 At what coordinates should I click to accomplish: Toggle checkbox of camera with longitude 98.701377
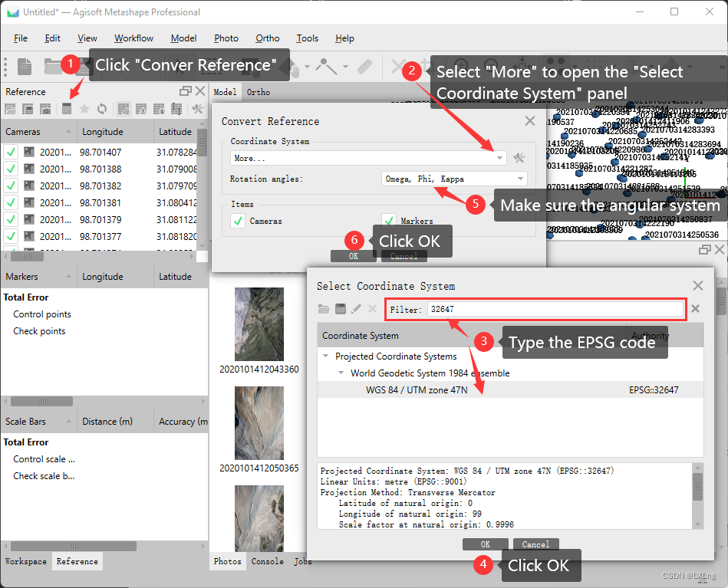(x=11, y=236)
